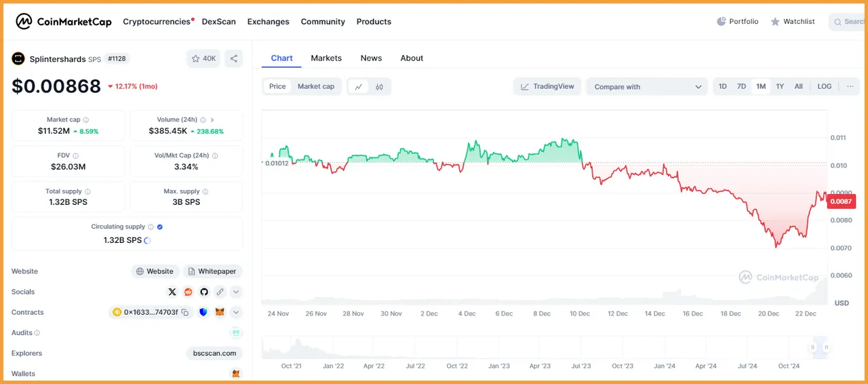Viewport: 868px width, 384px height.
Task: Show Vol/Mkt Cap (24h) info tooltip
Action: tap(215, 156)
